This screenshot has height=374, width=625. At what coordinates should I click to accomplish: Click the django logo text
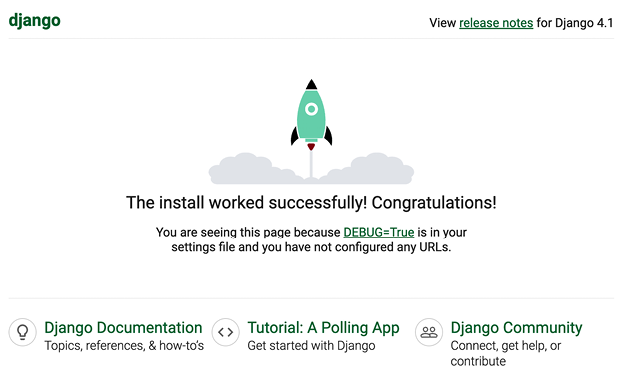click(34, 21)
